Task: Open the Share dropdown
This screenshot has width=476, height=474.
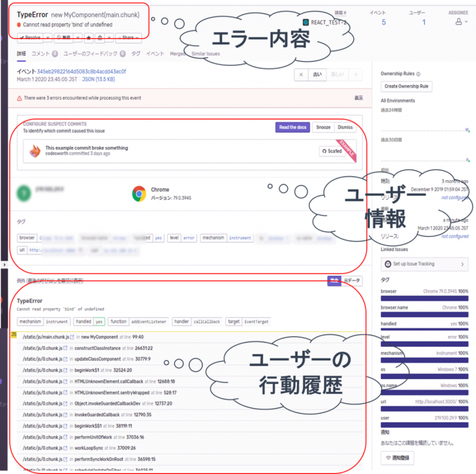Action: 129,38
